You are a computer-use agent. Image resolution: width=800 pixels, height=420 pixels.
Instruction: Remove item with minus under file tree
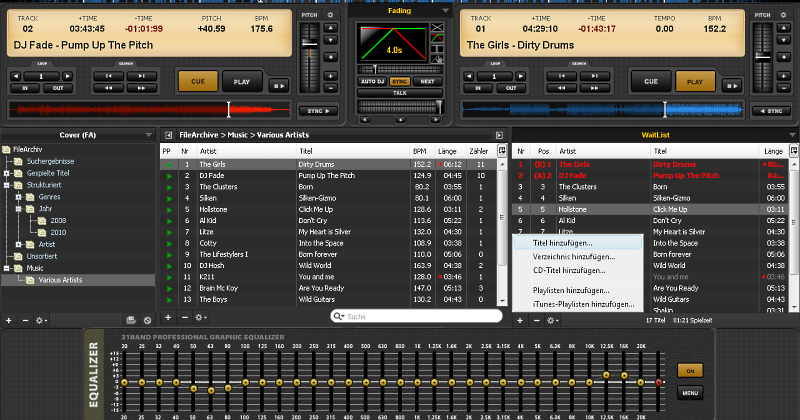pos(25,320)
